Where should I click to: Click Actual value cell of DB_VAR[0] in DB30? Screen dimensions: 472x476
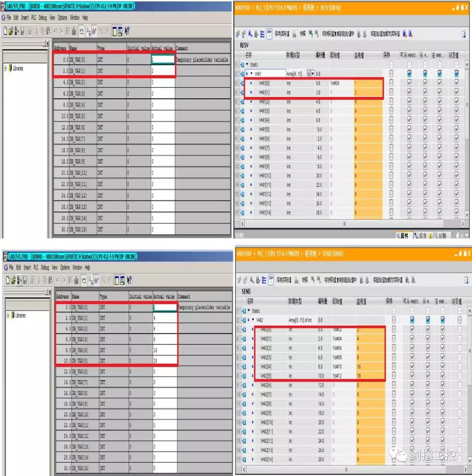(163, 59)
